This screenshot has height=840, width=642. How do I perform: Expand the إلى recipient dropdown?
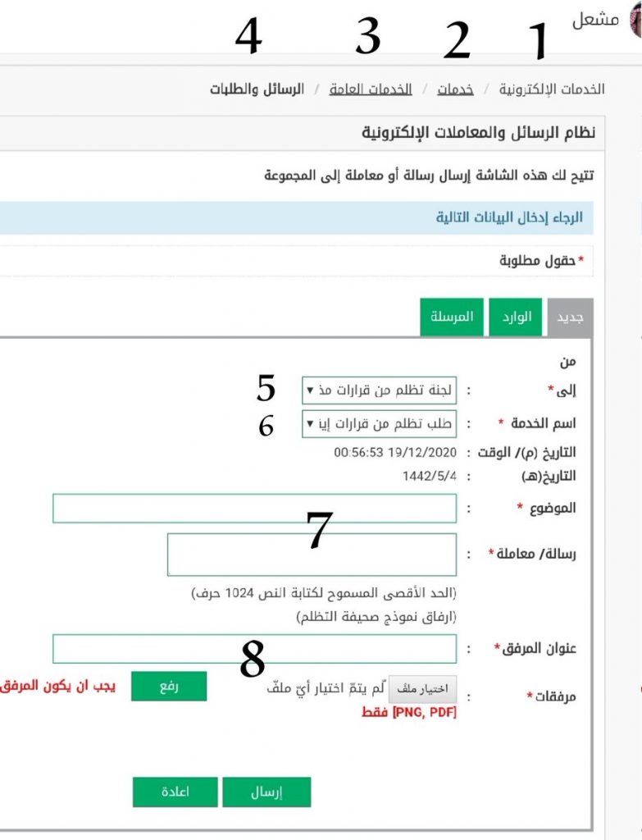click(x=379, y=390)
